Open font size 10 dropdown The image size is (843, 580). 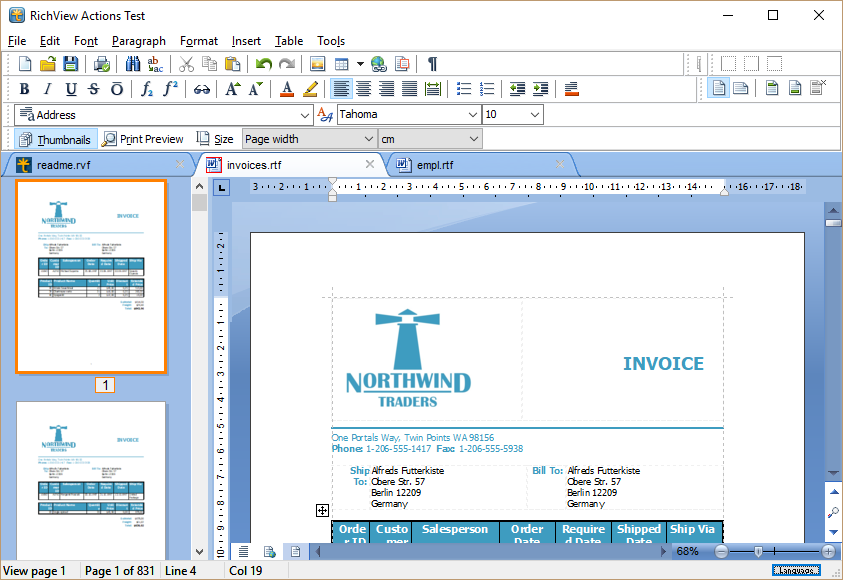[x=534, y=115]
